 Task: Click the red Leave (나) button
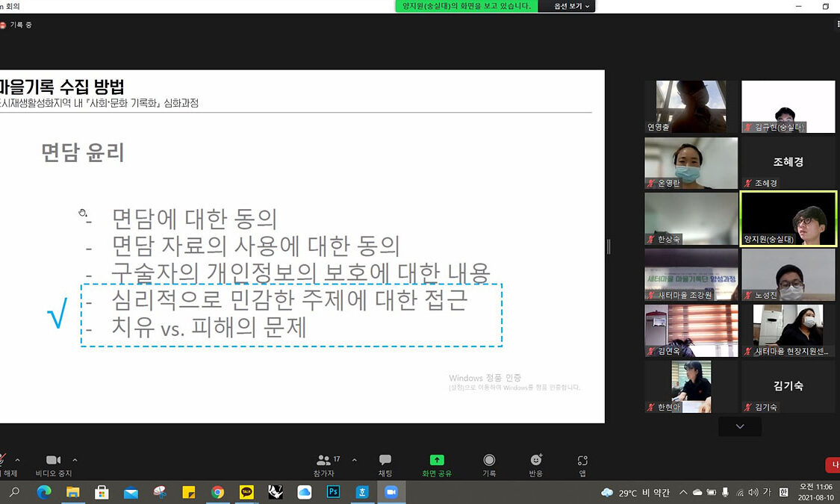(x=833, y=464)
